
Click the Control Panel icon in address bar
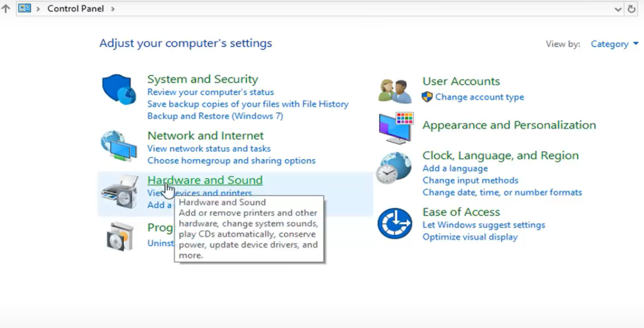(25, 8)
